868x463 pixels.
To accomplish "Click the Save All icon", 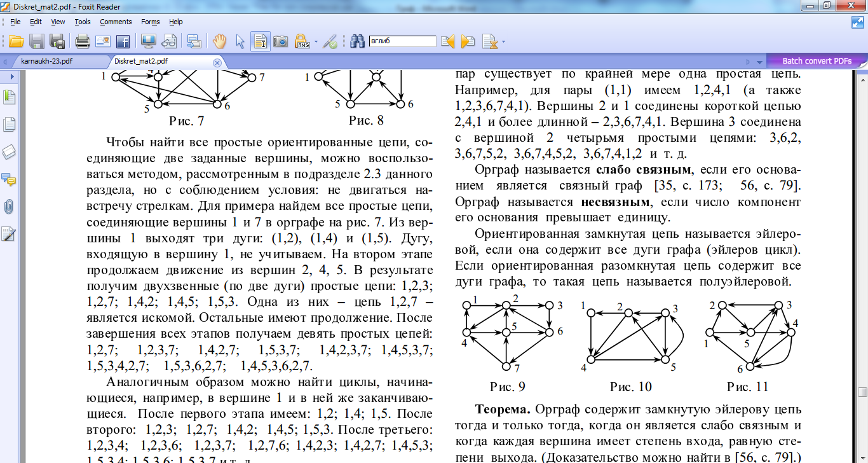I will [57, 42].
